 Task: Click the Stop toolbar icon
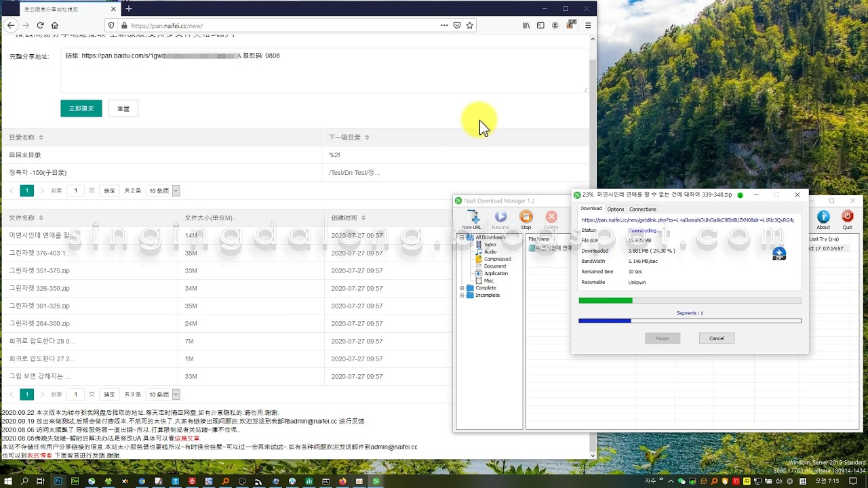point(526,220)
